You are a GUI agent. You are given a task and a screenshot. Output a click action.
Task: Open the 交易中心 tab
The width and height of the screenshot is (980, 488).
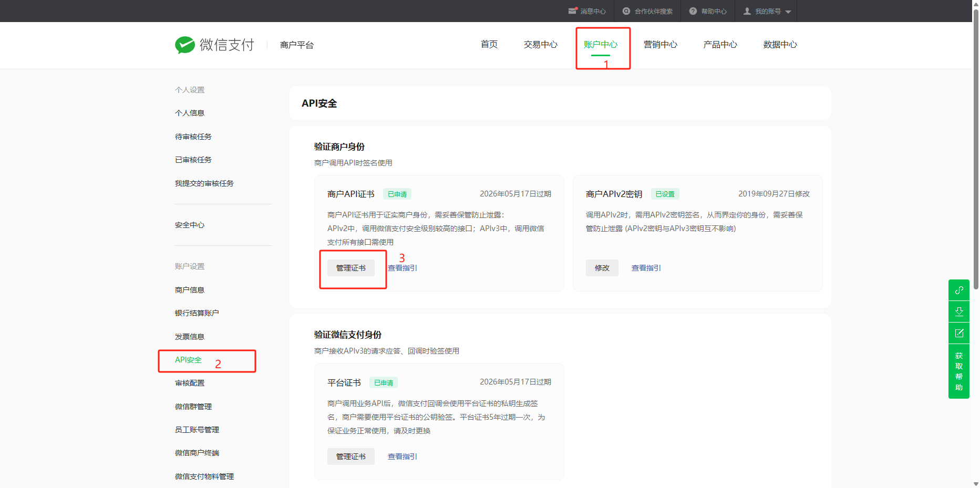point(541,45)
